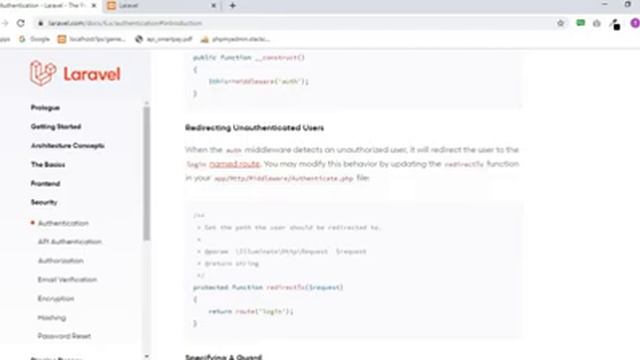Viewport: 640px width, 360px height.
Task: Open the Hashing docs page
Action: tap(52, 318)
